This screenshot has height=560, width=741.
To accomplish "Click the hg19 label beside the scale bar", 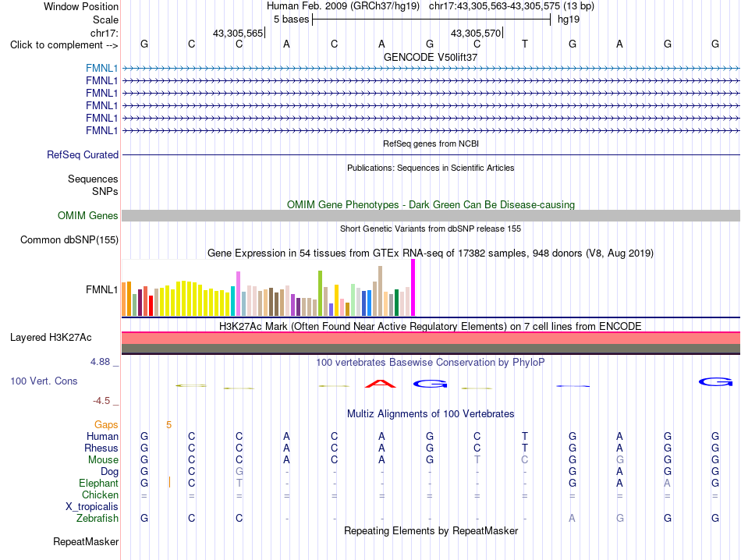I will [569, 19].
